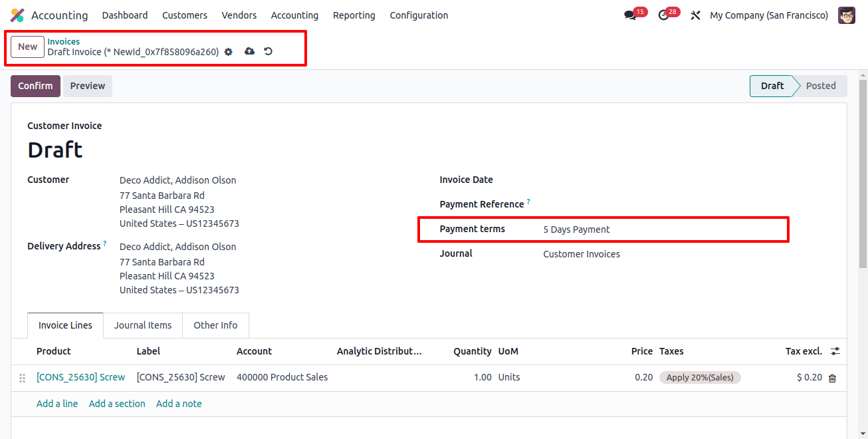
Task: Edit the 400000 Product Sales account
Action: click(282, 377)
